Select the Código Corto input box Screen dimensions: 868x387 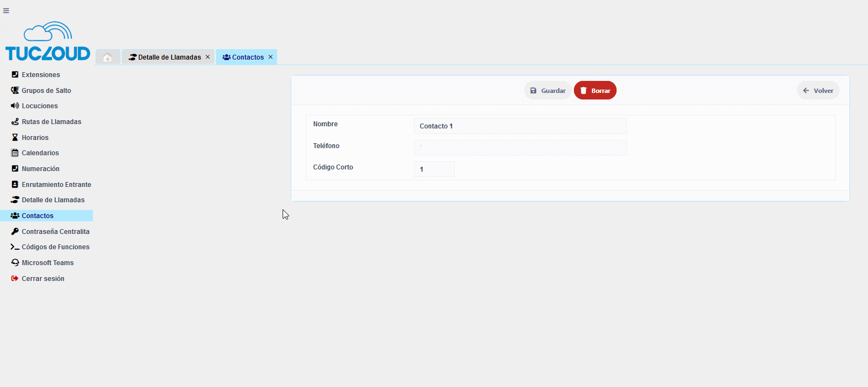click(434, 169)
